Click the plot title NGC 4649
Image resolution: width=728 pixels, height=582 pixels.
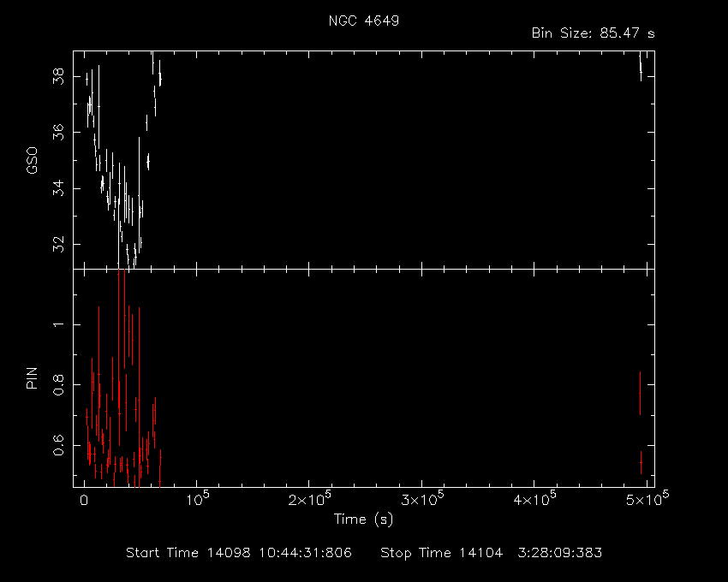(x=364, y=21)
